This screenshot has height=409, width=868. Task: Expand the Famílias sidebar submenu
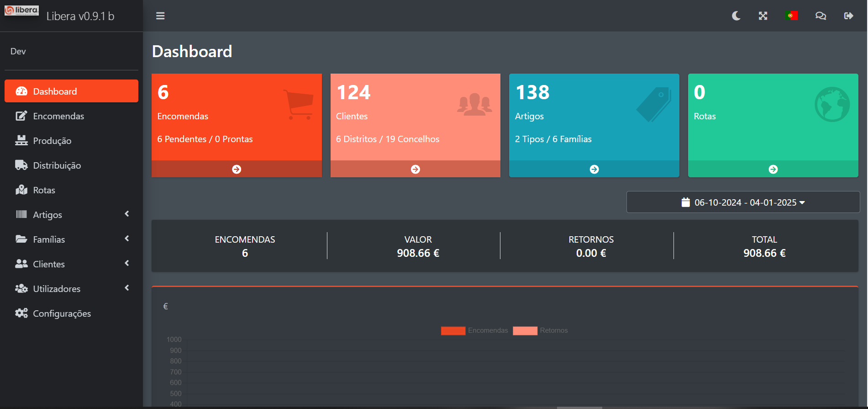(x=71, y=239)
